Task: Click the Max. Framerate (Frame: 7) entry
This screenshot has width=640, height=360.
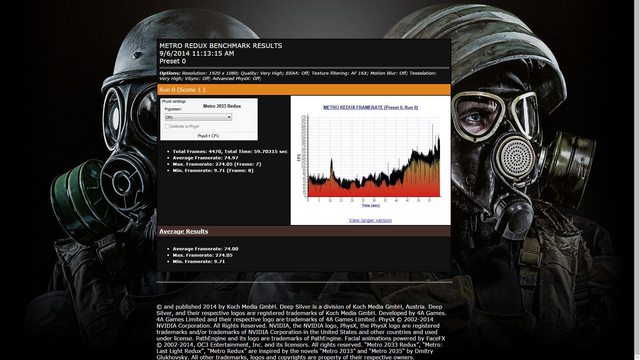Action: 217,164
